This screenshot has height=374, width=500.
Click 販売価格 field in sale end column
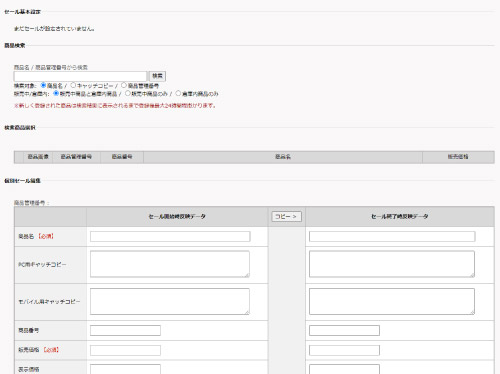(x=344, y=350)
